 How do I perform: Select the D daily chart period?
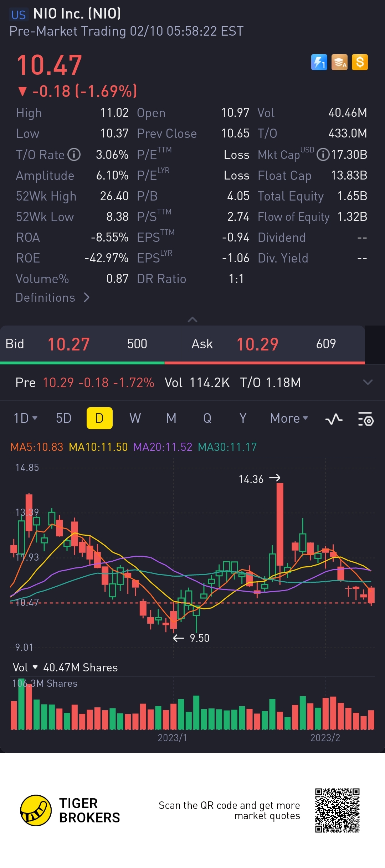[99, 418]
